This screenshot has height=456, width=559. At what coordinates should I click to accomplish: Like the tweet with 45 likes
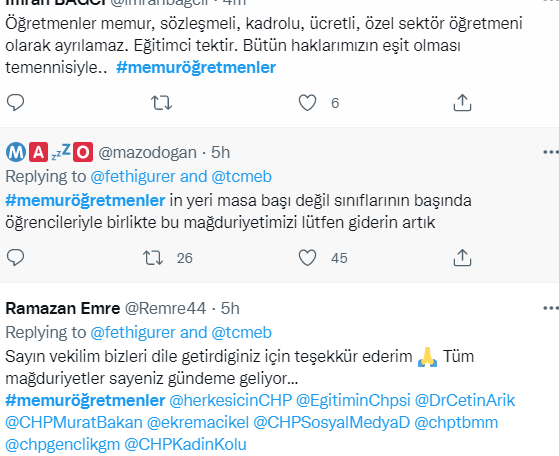coord(307,258)
